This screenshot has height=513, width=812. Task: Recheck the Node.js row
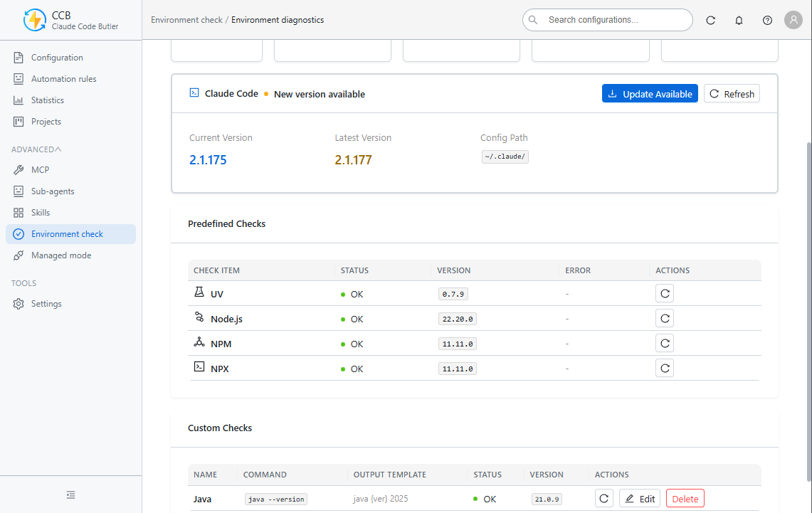665,318
